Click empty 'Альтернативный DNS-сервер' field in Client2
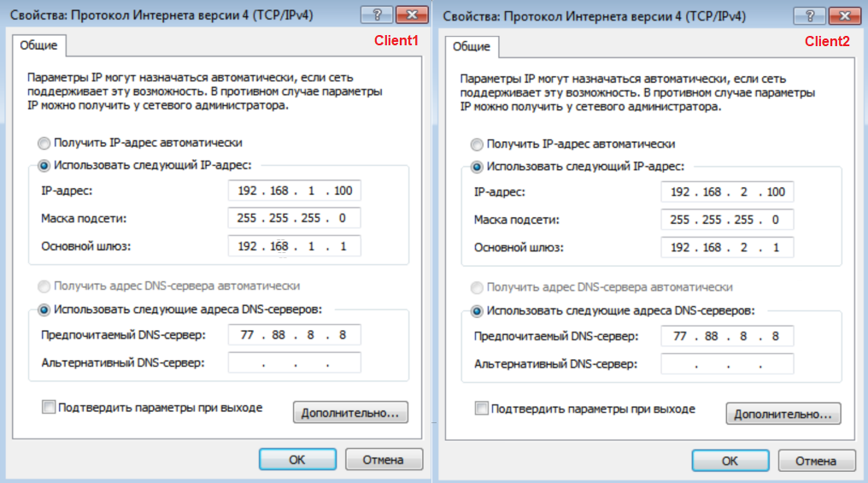868x483 pixels. click(727, 363)
